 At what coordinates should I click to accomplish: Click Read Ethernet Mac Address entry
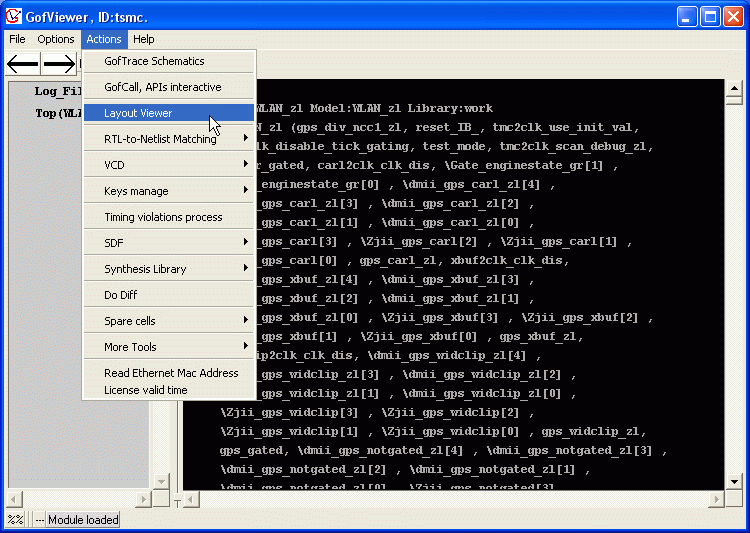click(171, 373)
